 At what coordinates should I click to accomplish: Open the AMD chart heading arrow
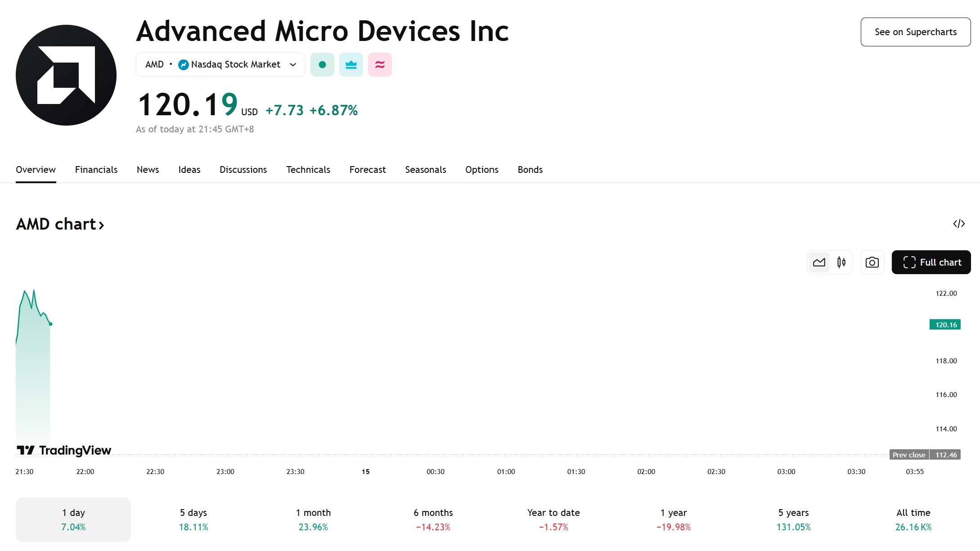click(x=102, y=225)
